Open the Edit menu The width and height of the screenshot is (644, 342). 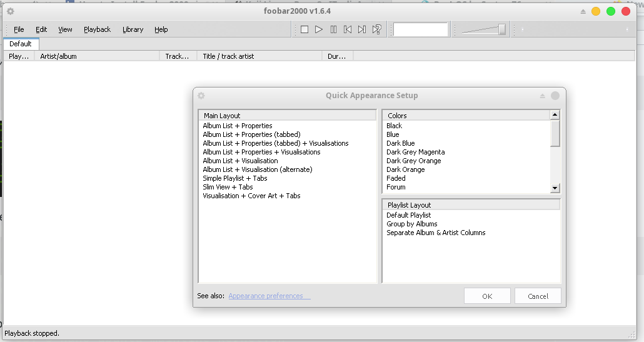[41, 29]
